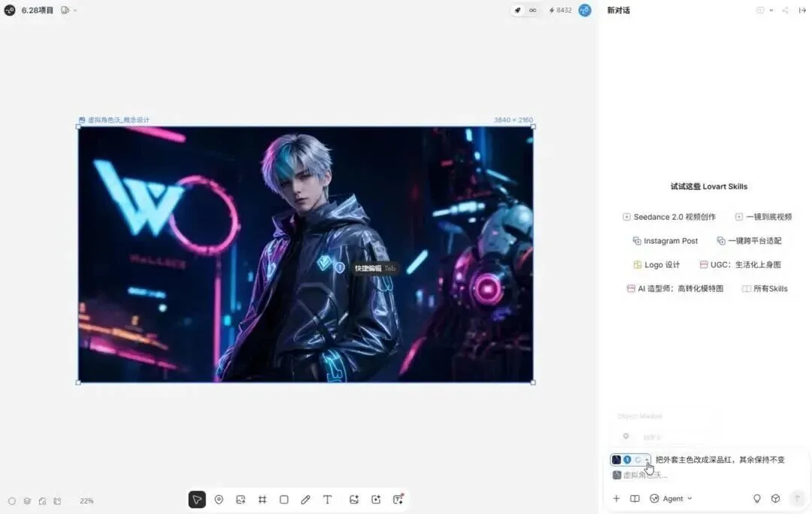Screen dimensions: 812x514
Task: Click the share icon in chat header
Action: pos(785,10)
